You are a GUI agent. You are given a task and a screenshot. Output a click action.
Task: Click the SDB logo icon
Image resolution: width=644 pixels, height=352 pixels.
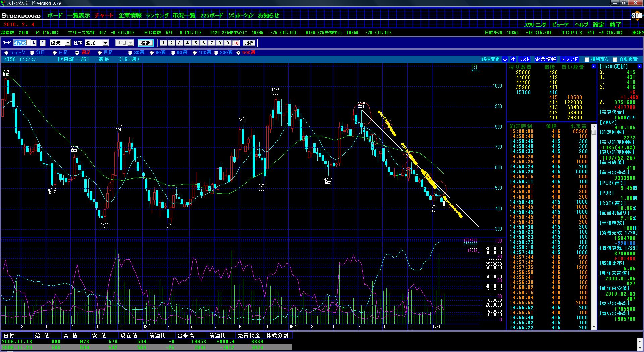coord(637,16)
